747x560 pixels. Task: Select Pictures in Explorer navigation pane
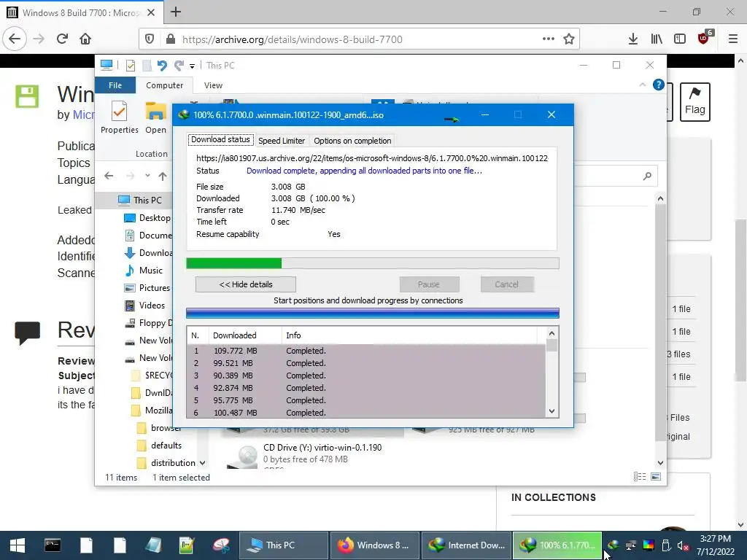pos(147,287)
